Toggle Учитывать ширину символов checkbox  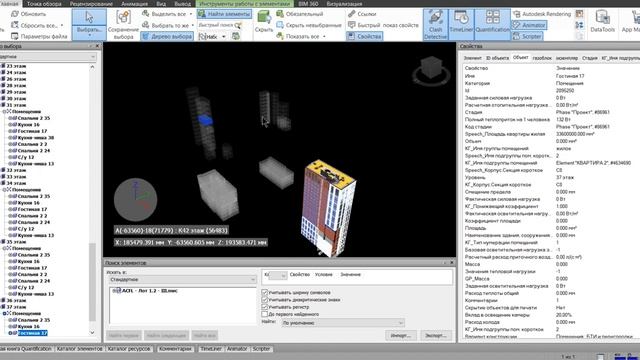point(264,293)
